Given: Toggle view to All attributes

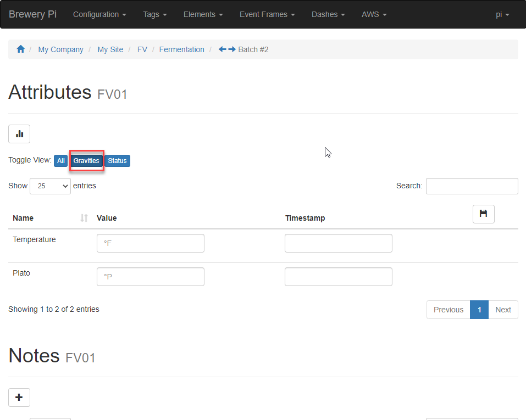Looking at the screenshot, I should point(60,161).
